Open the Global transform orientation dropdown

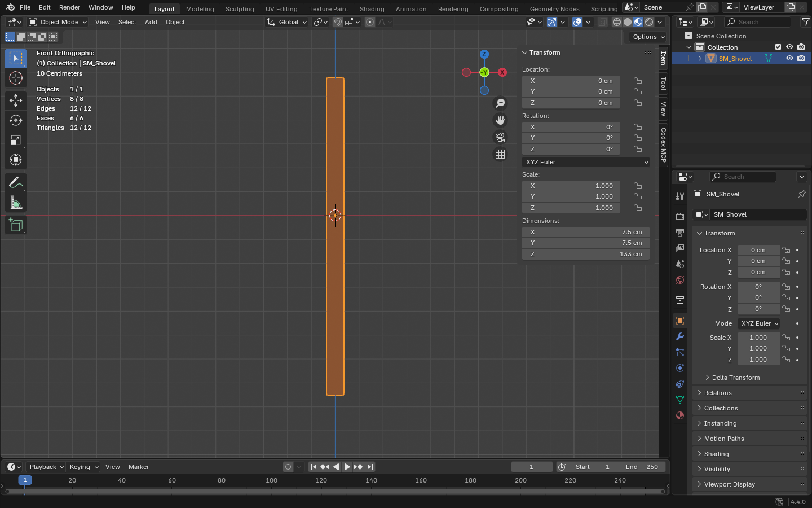[x=287, y=22]
